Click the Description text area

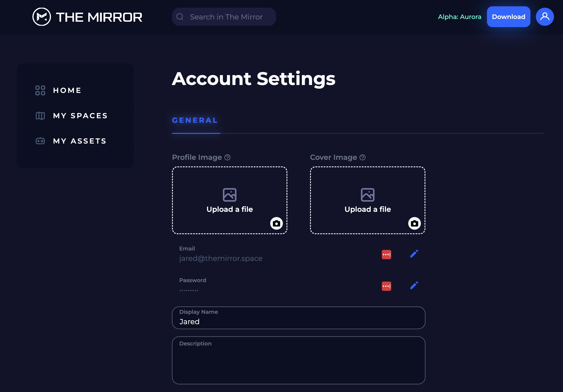tap(298, 363)
